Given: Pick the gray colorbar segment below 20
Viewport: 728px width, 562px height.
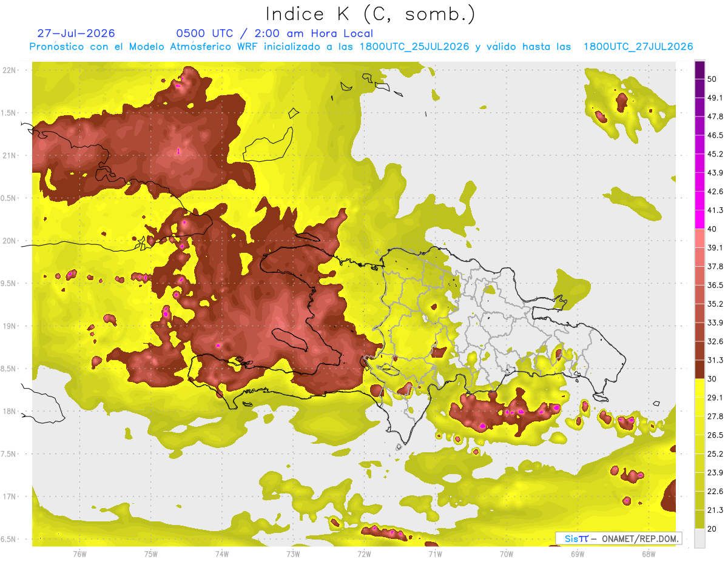Looking at the screenshot, I should (699, 538).
